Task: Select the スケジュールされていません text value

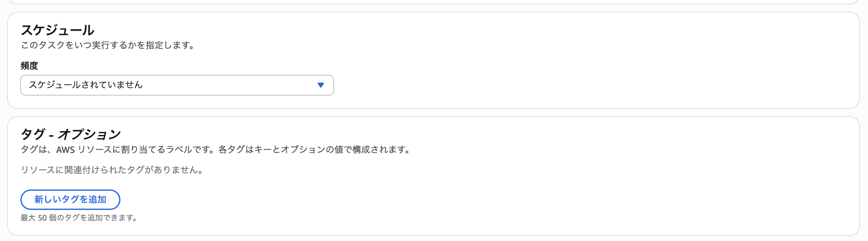Action: pyautogui.click(x=86, y=85)
